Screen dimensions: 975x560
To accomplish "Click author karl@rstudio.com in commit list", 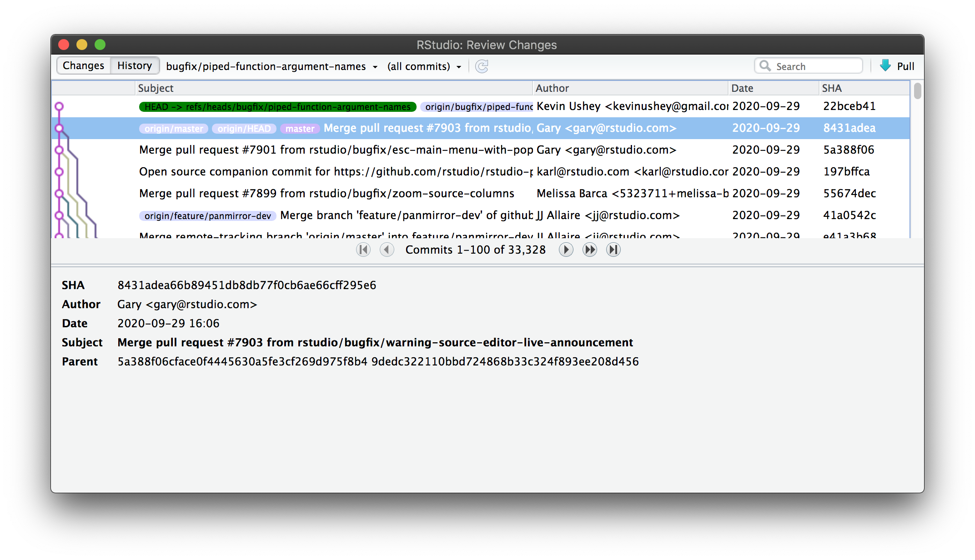I will [632, 172].
